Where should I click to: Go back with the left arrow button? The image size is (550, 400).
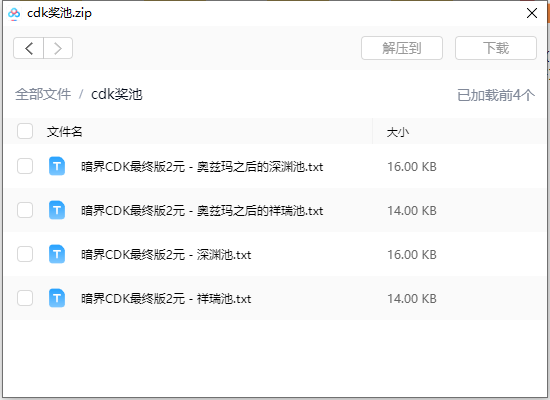[29, 48]
